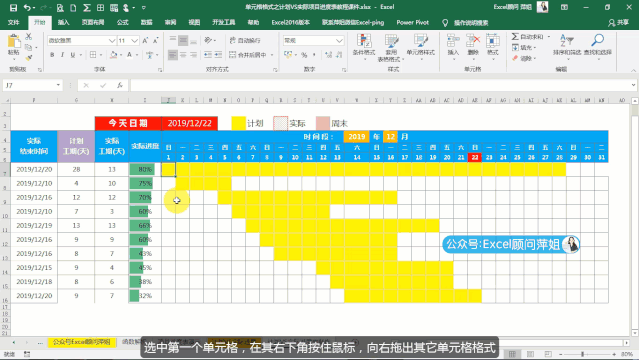The image size is (639, 360).
Task: Click the Font Color letter A icon
Action: tap(129, 55)
